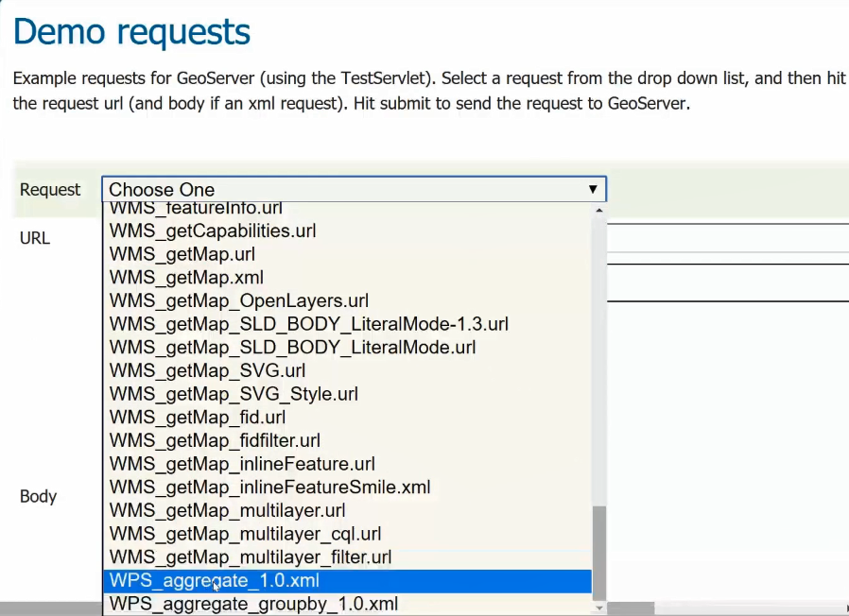Screen dimensions: 849x616
Task: Choose WMS_getMap_multilayer_filter.url request
Action: coord(347,557)
